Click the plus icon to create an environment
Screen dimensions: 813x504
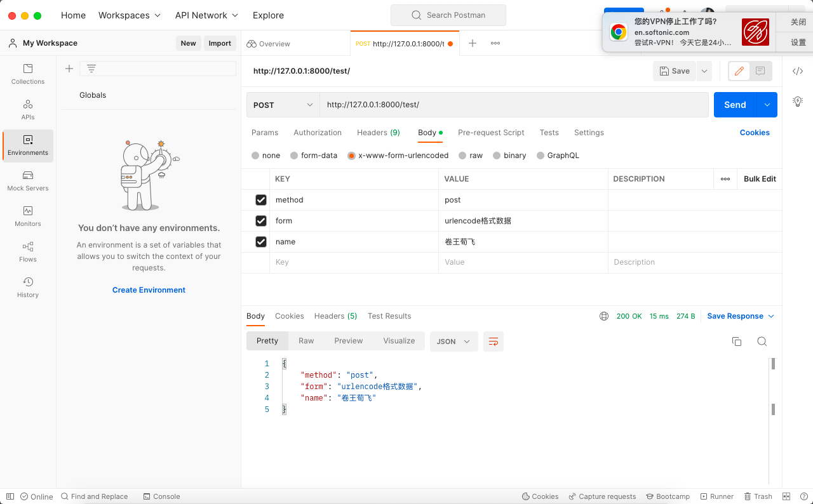point(69,69)
